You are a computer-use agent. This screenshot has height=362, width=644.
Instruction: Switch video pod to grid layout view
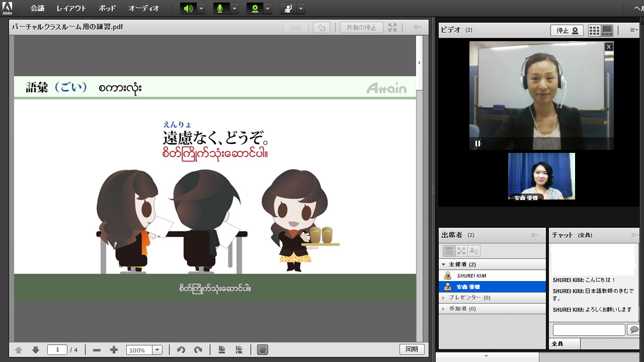[594, 31]
